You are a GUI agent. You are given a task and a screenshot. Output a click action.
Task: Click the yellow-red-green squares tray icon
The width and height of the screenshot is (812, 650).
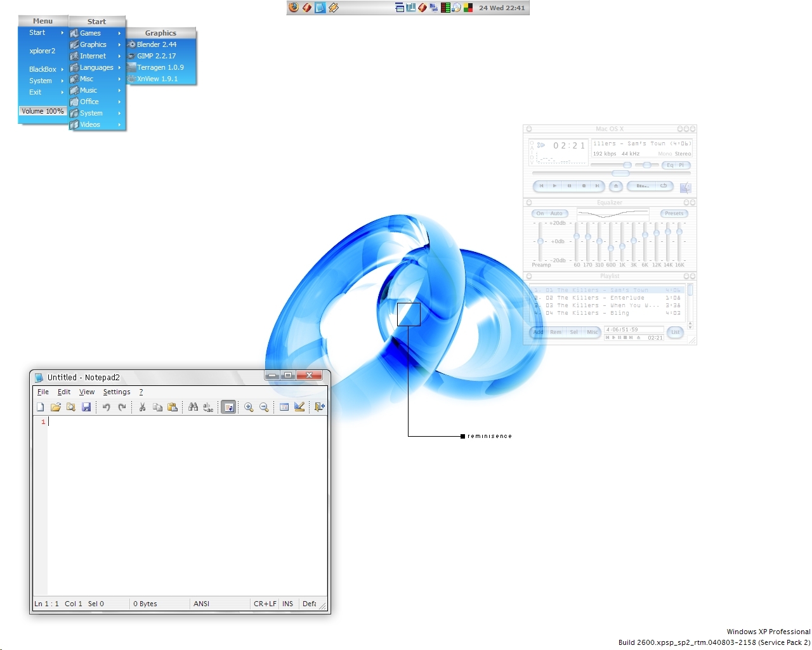(468, 8)
